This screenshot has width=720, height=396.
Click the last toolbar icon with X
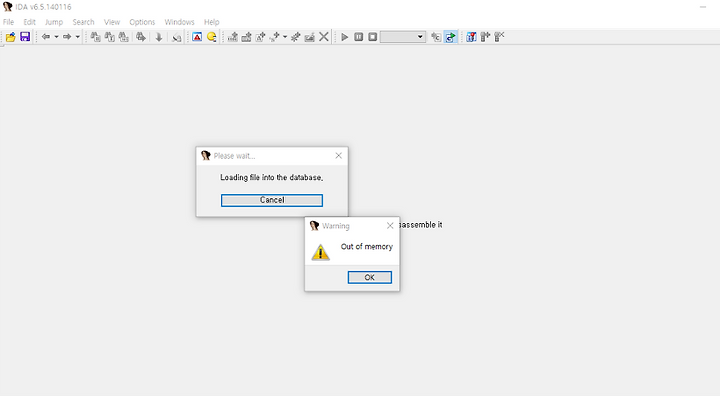(499, 37)
